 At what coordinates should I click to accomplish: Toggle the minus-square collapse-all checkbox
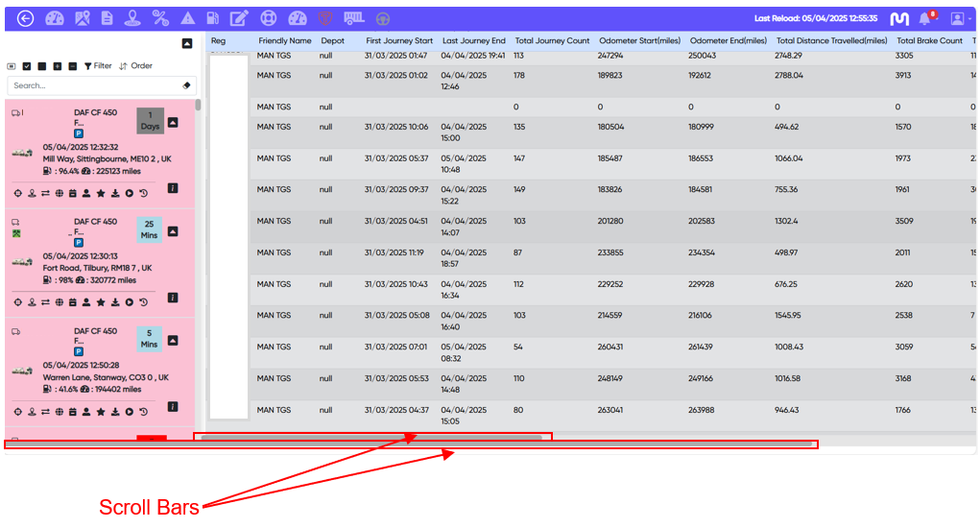[x=73, y=66]
